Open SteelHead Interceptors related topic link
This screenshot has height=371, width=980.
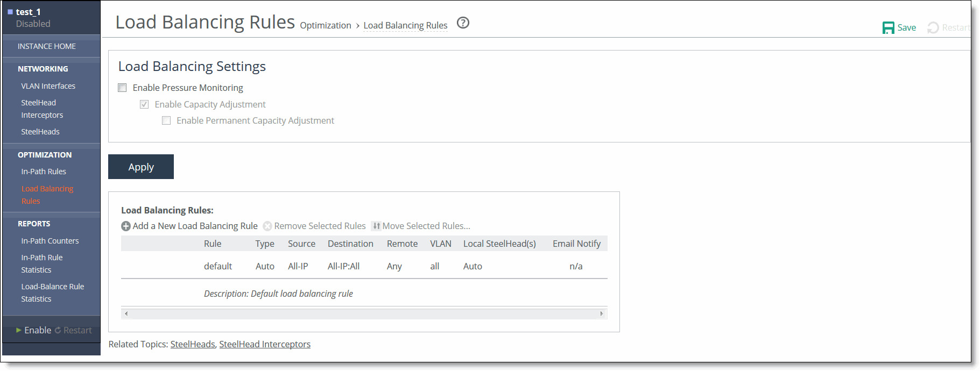pyautogui.click(x=265, y=344)
